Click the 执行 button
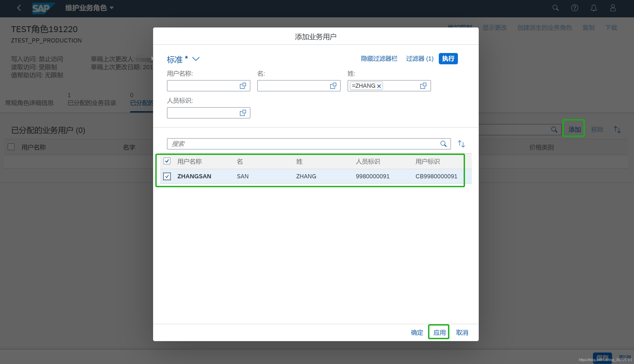The height and width of the screenshot is (364, 634). (448, 59)
